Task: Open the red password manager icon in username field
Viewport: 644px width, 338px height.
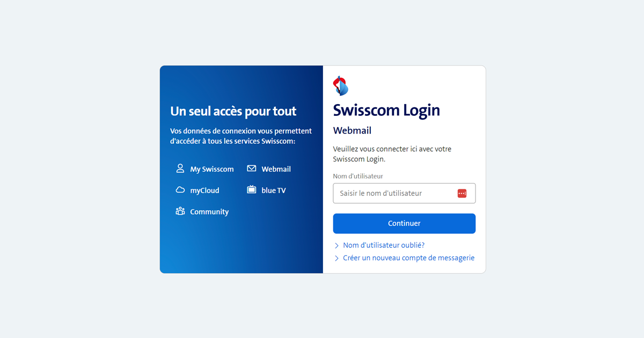Action: tap(462, 193)
